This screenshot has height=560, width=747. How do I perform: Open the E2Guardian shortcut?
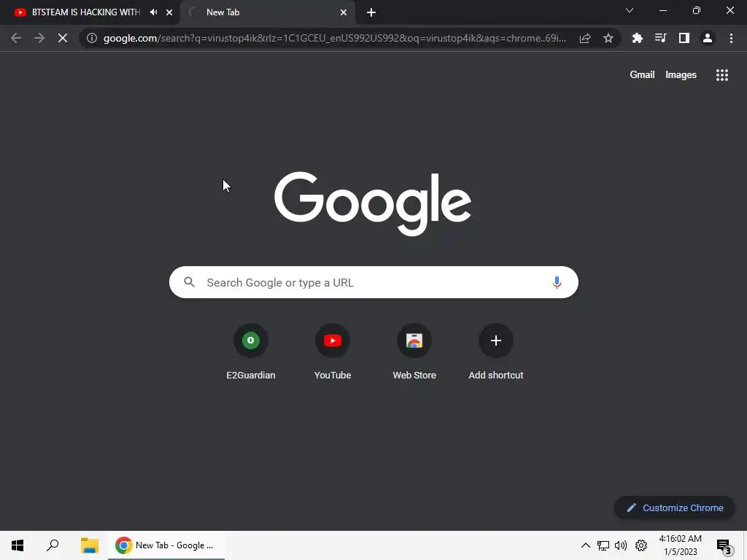[x=251, y=352]
